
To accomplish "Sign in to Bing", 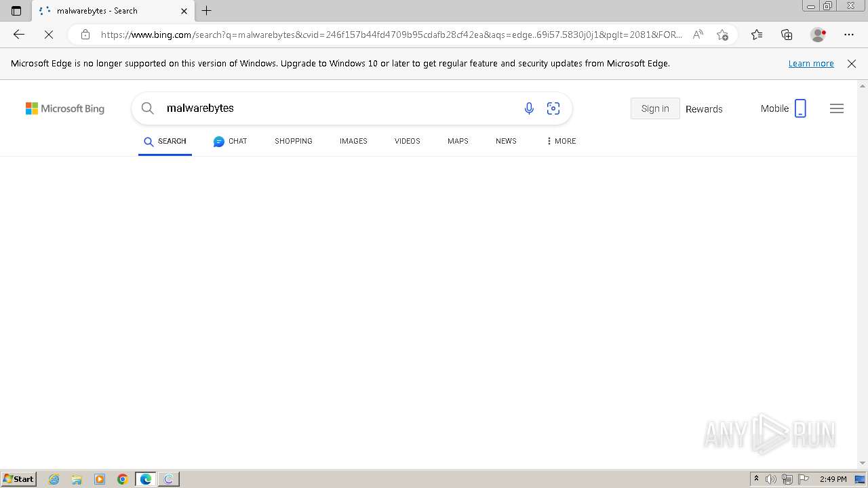I will click(655, 108).
